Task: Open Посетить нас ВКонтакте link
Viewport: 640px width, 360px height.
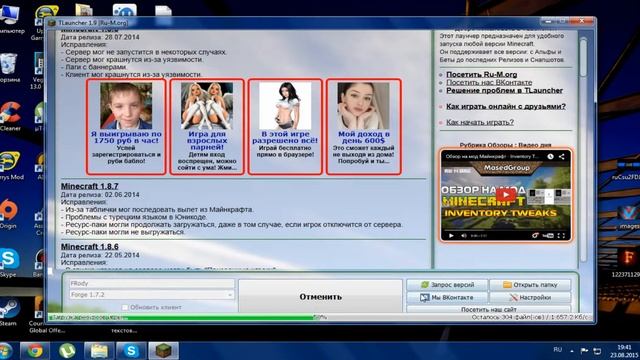Action: coord(489,82)
